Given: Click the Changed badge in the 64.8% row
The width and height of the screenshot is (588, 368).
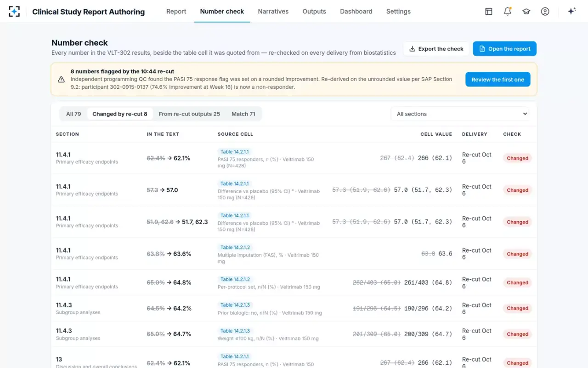Looking at the screenshot, I should (517, 283).
